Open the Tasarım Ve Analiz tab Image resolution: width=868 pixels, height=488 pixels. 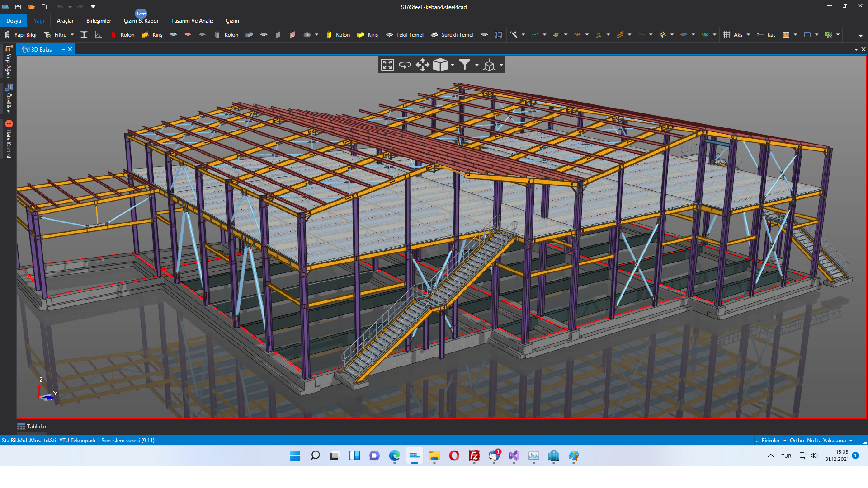pos(192,21)
